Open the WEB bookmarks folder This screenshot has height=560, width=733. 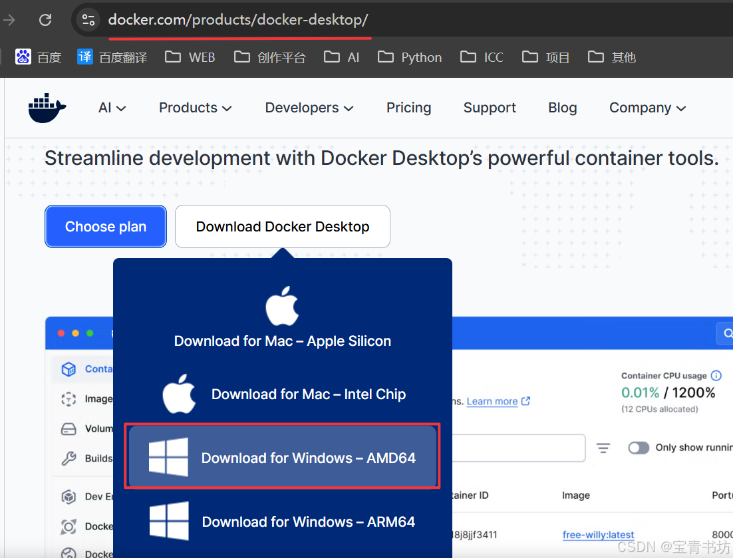coord(190,57)
